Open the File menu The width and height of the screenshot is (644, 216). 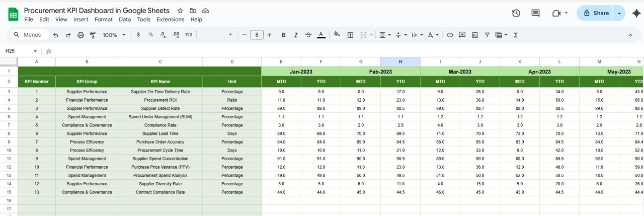(29, 20)
